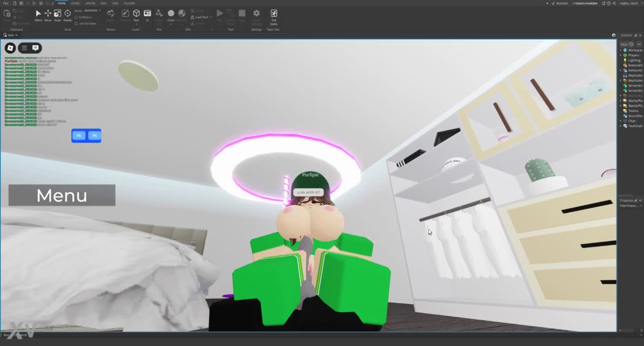The height and width of the screenshot is (346, 644).
Task: Toggle the in-game chat bubble icon
Action: coord(35,48)
